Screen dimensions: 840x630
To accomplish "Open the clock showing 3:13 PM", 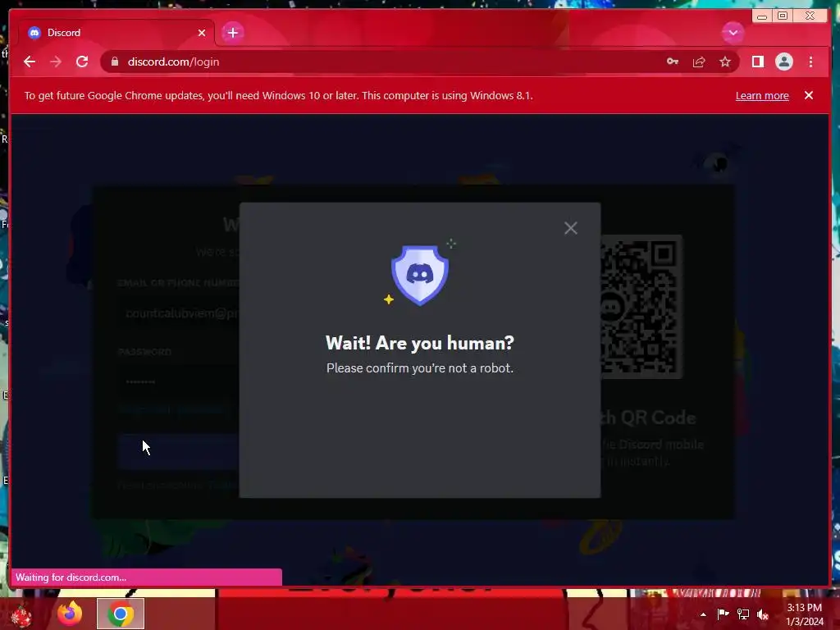I will (x=804, y=614).
